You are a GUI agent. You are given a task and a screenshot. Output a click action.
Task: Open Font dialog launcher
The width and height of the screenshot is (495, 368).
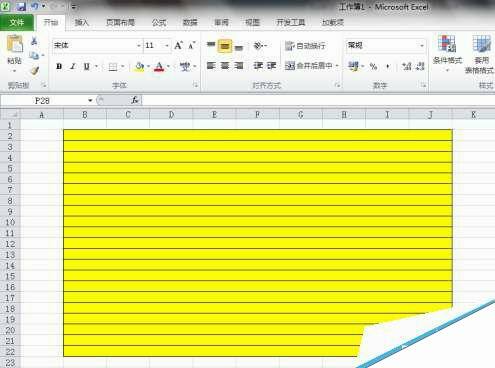195,86
